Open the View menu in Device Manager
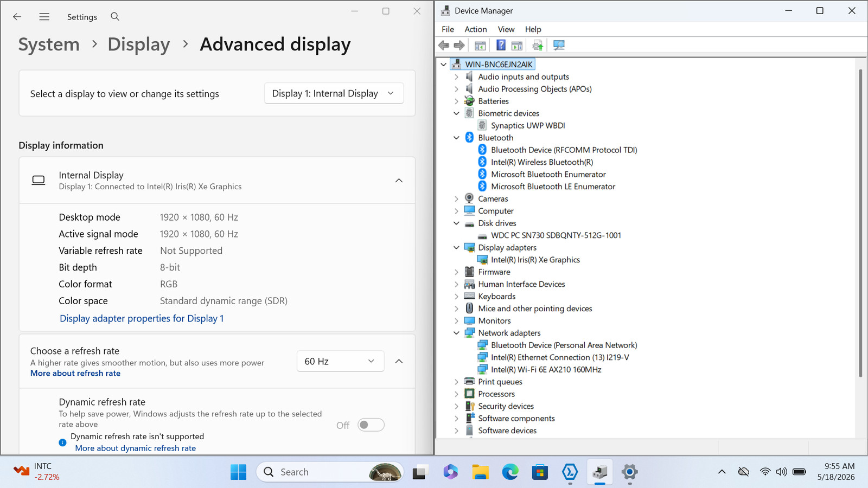This screenshot has width=868, height=488. (506, 29)
